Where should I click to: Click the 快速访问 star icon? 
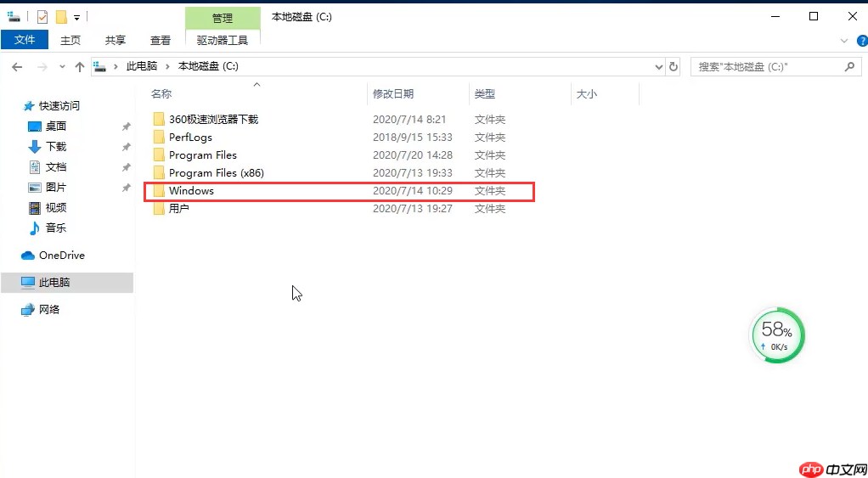click(x=30, y=105)
